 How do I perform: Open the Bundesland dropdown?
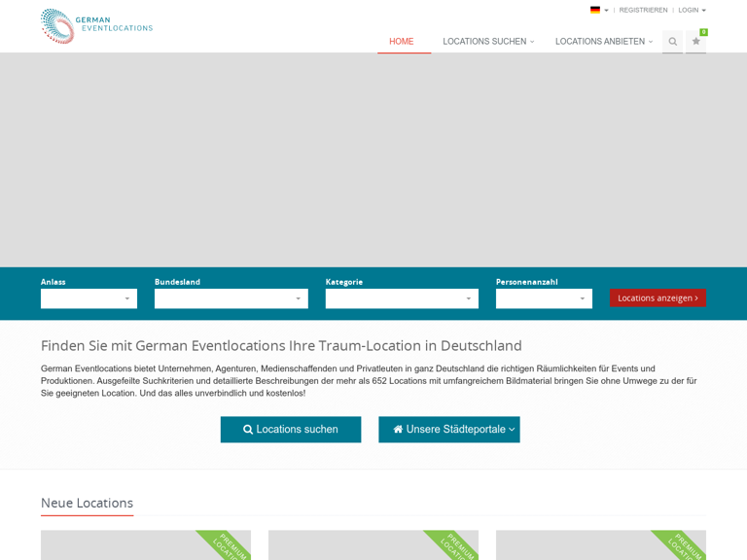(231, 298)
